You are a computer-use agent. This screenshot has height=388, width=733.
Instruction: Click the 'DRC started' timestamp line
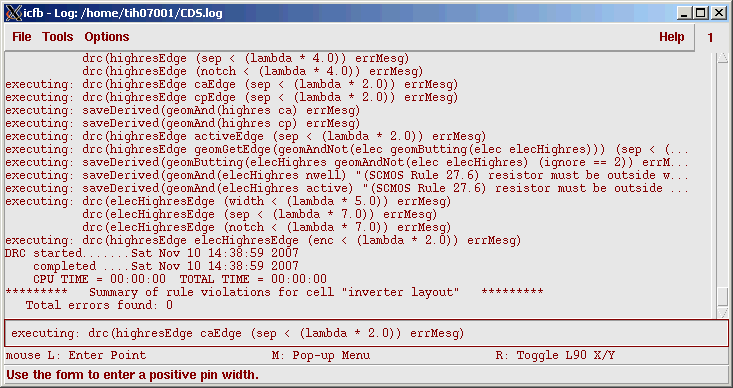tap(152, 253)
